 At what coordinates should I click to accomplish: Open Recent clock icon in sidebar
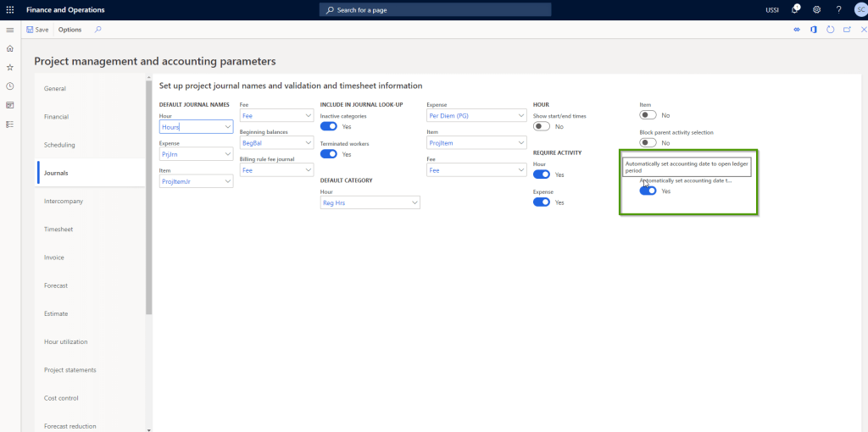pos(9,86)
